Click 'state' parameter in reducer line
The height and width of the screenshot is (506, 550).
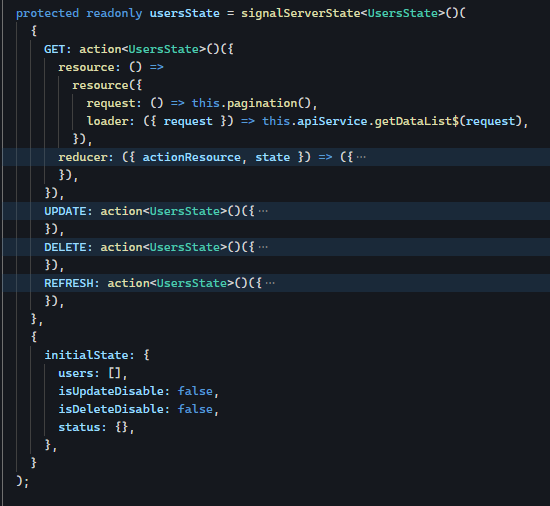click(x=273, y=157)
